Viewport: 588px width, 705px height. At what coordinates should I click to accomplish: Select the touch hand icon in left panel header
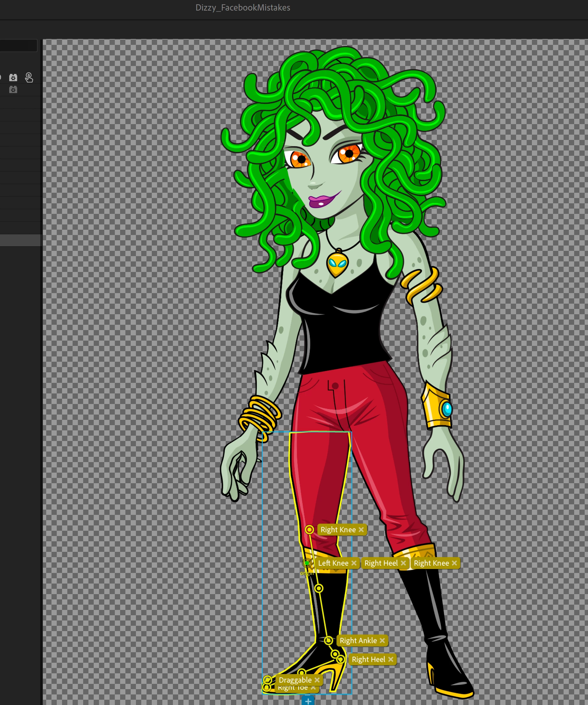pyautogui.click(x=29, y=78)
